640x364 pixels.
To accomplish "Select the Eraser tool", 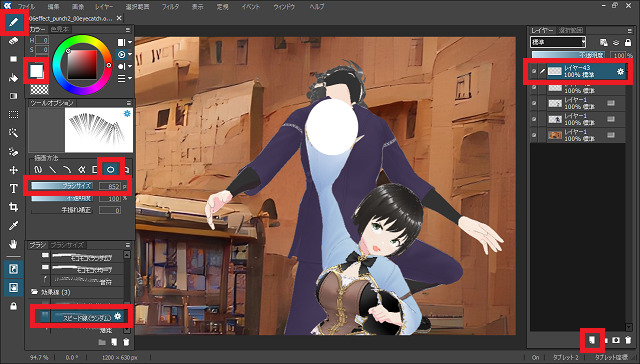I will pos(13,41).
